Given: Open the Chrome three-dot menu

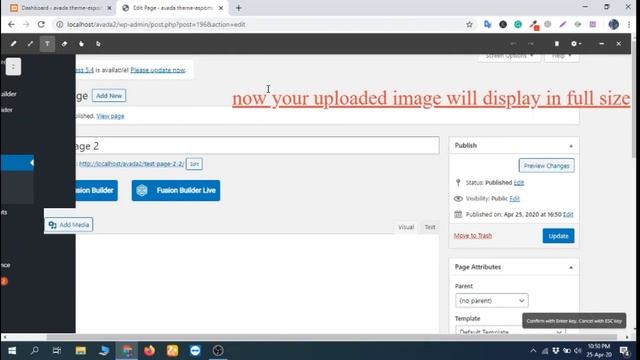Looking at the screenshot, I should point(629,24).
